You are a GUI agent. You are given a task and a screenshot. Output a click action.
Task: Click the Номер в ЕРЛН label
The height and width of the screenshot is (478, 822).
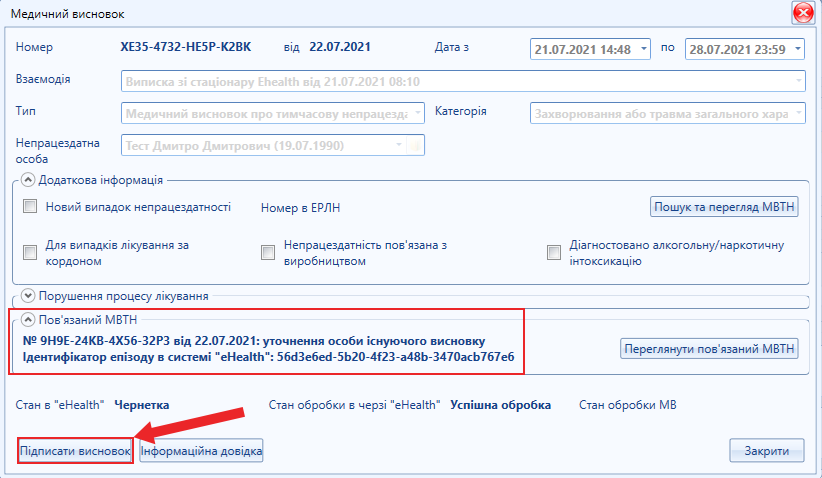(x=300, y=208)
